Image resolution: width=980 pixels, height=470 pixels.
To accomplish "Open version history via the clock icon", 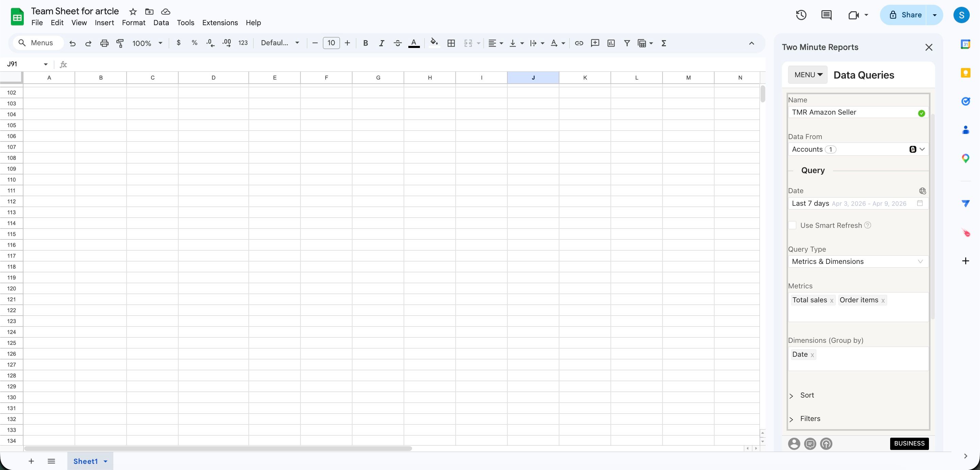I will [801, 15].
